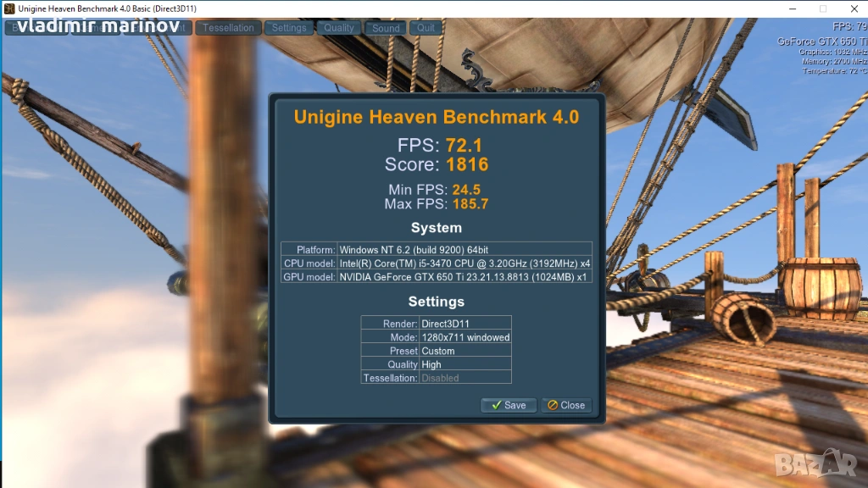The height and width of the screenshot is (488, 868).
Task: Select the CPU model row text
Action: (x=465, y=263)
